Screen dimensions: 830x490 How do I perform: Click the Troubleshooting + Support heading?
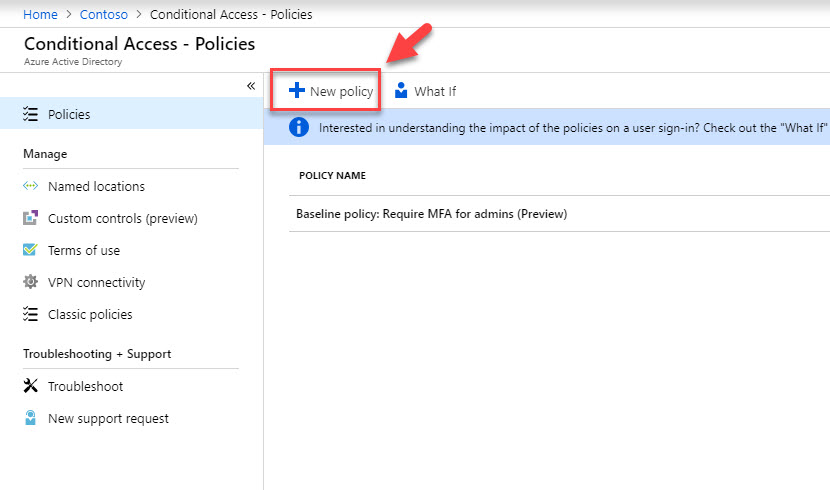(97, 354)
